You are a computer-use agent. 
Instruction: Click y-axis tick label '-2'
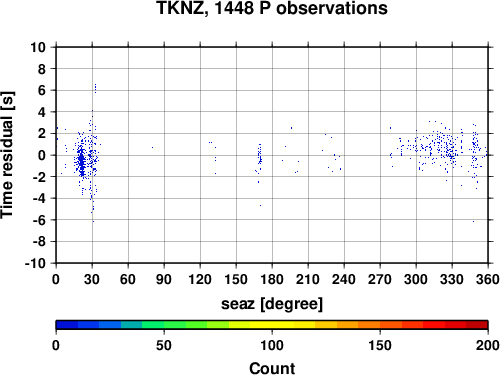(39, 177)
